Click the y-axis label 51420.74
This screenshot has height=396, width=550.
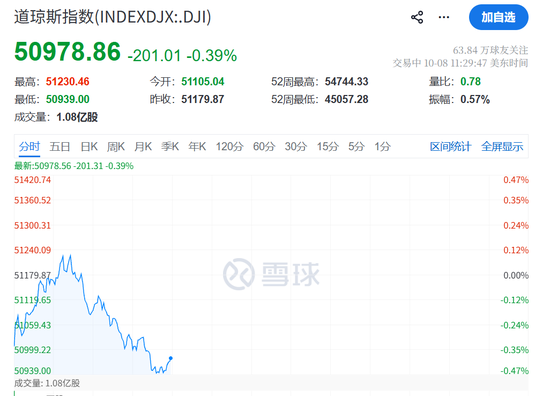click(x=32, y=180)
